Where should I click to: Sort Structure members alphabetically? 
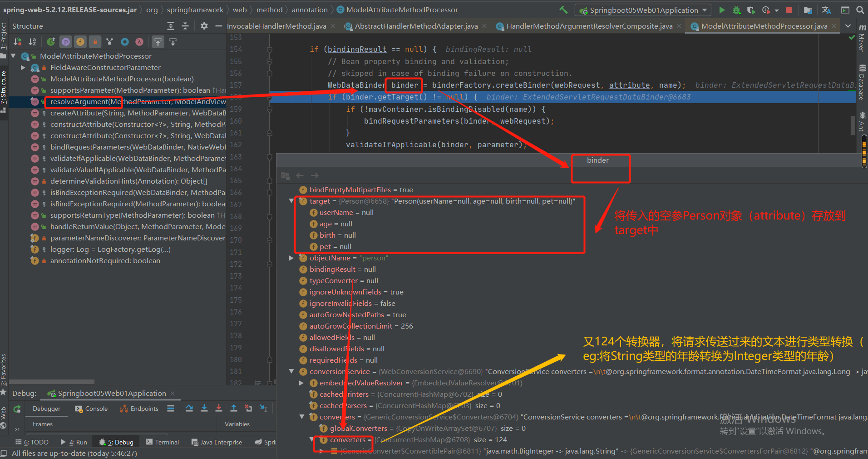point(32,42)
